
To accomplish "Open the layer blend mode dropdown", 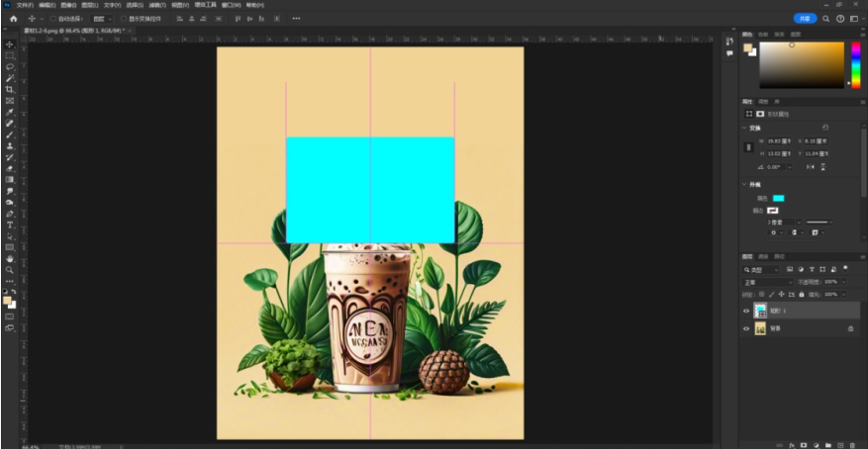I will point(766,282).
